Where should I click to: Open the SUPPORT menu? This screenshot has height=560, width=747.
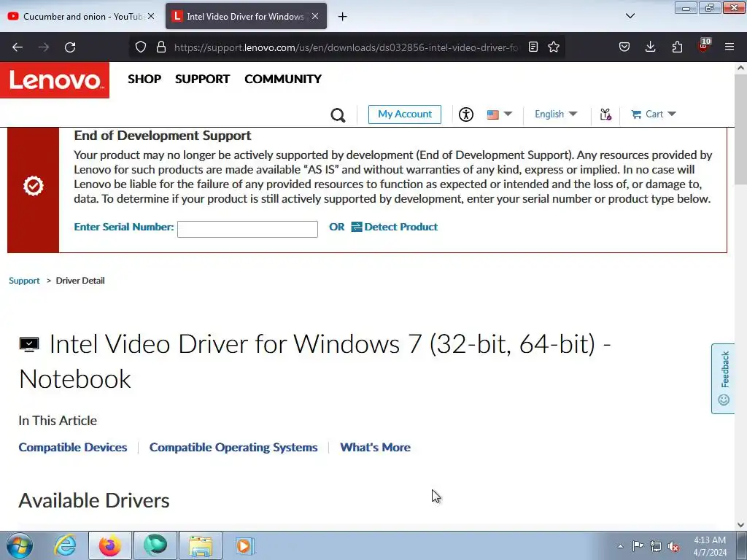202,79
